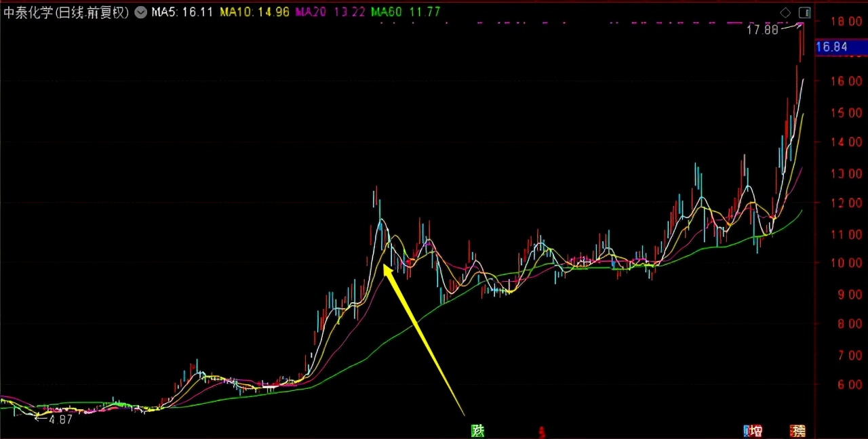Select the MA10 indicator label

254,12
